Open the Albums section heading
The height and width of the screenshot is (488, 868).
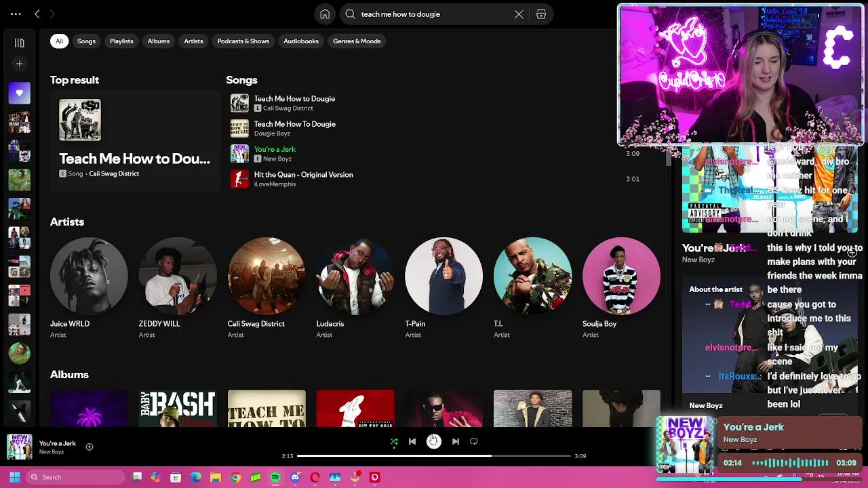click(69, 374)
